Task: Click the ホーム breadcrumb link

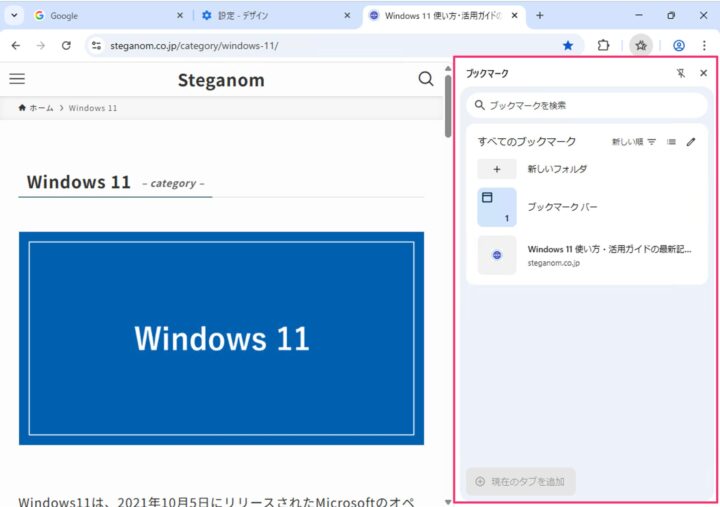Action: coord(36,107)
